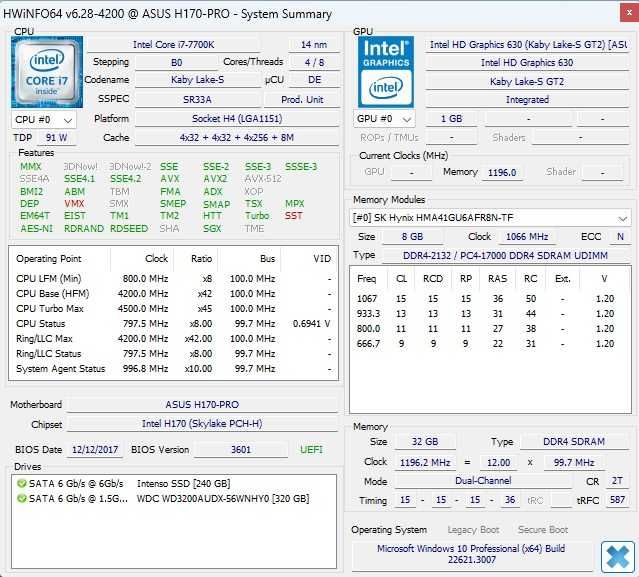Click the µCU DE value

[x=314, y=80]
